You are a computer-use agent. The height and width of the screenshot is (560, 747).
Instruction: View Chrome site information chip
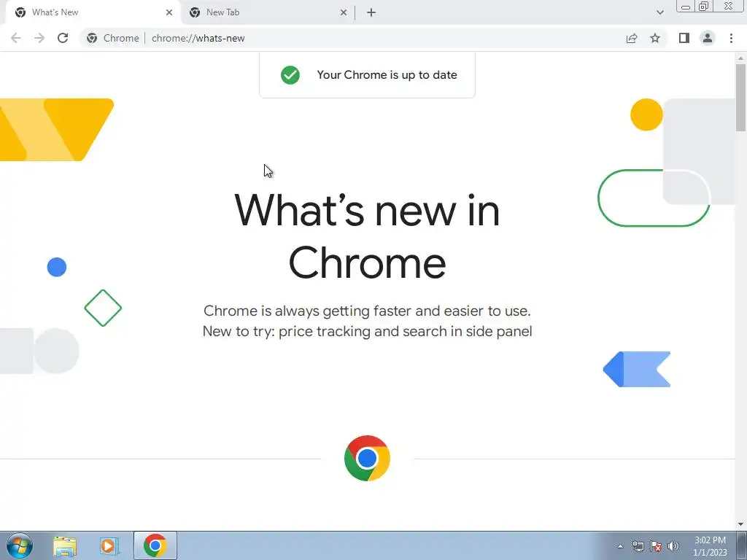point(113,38)
